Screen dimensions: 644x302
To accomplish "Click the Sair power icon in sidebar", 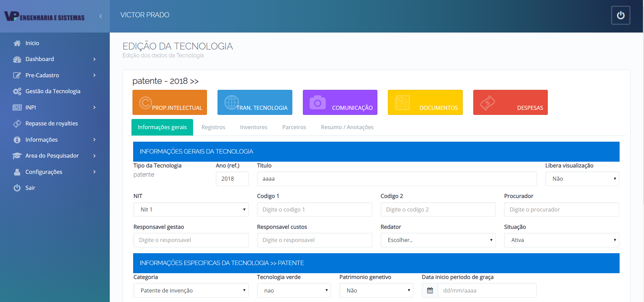I will [17, 188].
